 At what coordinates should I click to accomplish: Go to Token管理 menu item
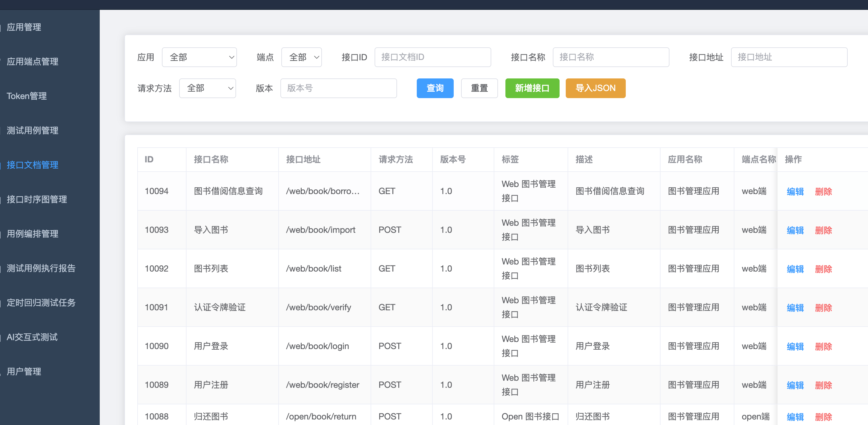(x=26, y=96)
